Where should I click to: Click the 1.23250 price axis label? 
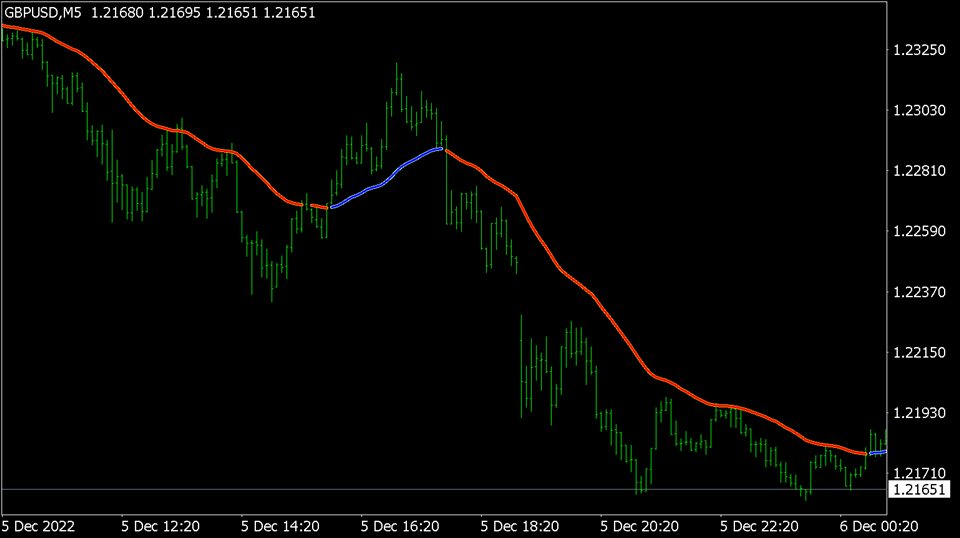click(919, 50)
